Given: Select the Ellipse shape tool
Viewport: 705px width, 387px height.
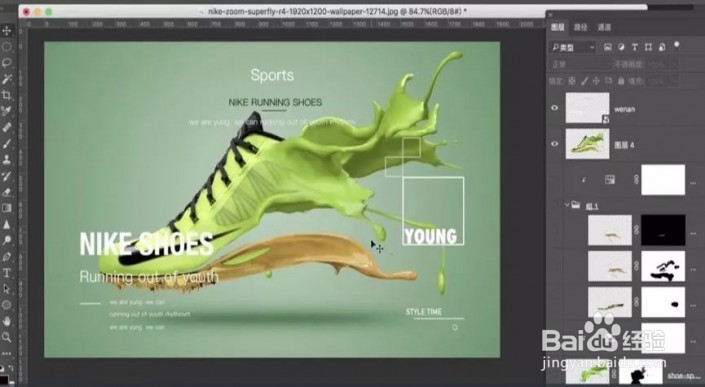Looking at the screenshot, I should click(x=7, y=305).
